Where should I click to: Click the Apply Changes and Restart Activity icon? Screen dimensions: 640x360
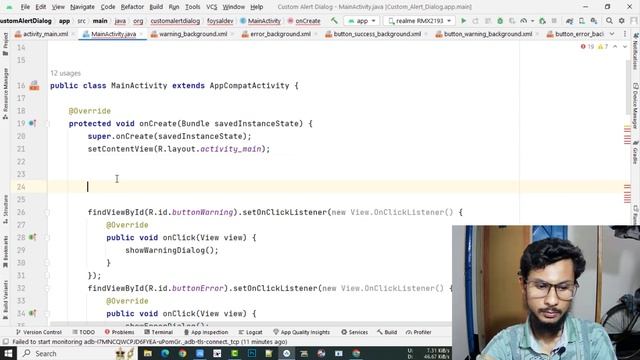point(476,21)
